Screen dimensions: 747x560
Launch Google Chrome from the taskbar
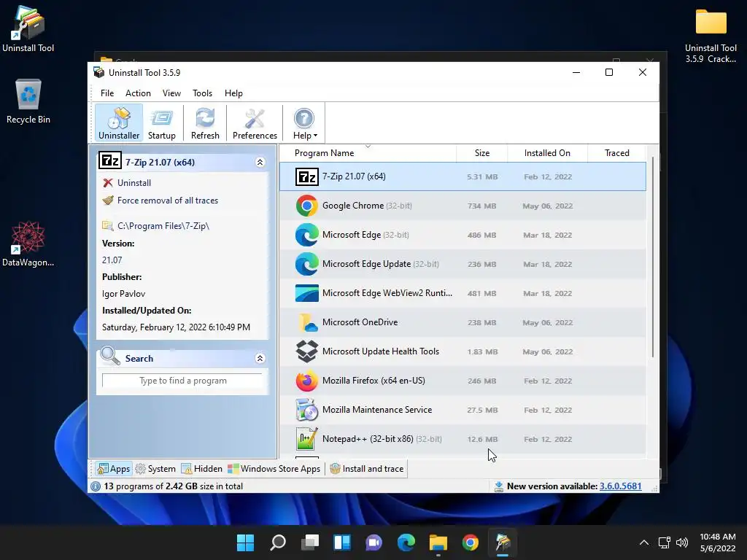(x=471, y=542)
